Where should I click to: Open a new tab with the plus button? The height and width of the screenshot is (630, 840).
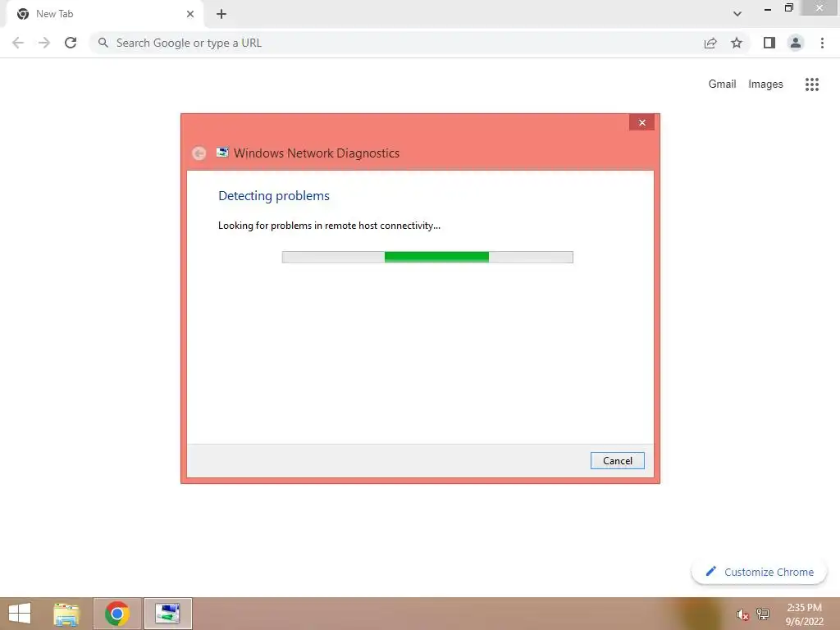[221, 14]
